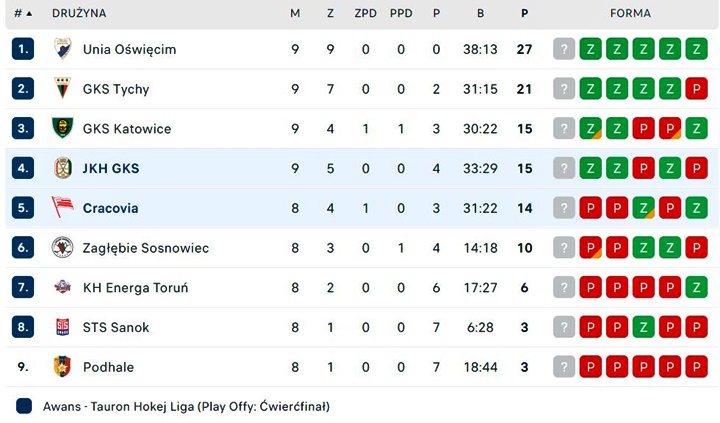
Task: Open the Podhale team link
Action: (108, 367)
